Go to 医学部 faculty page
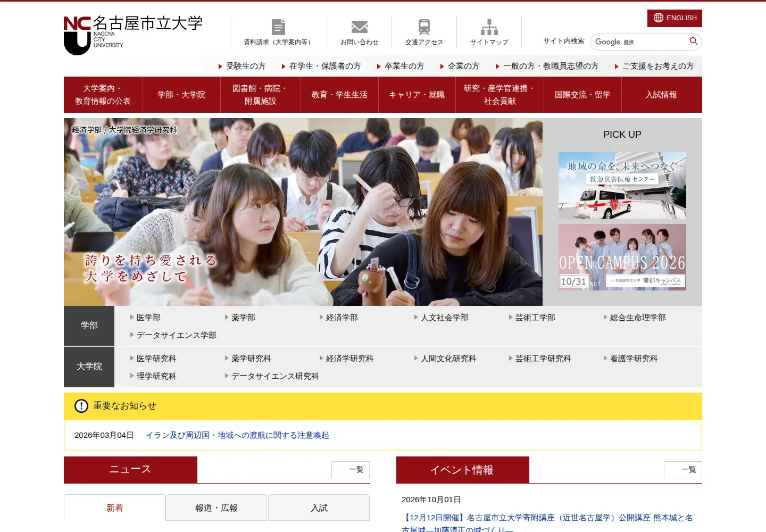 click(x=145, y=318)
